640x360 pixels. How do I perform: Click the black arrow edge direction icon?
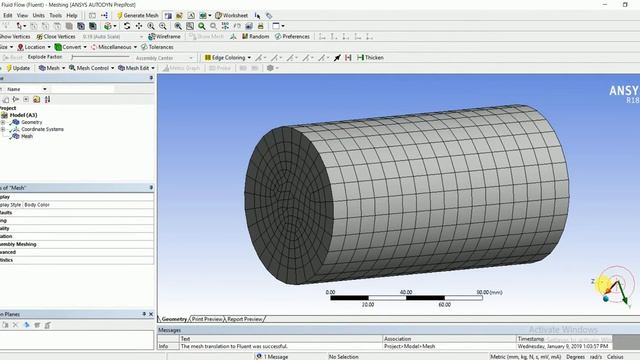click(337, 58)
